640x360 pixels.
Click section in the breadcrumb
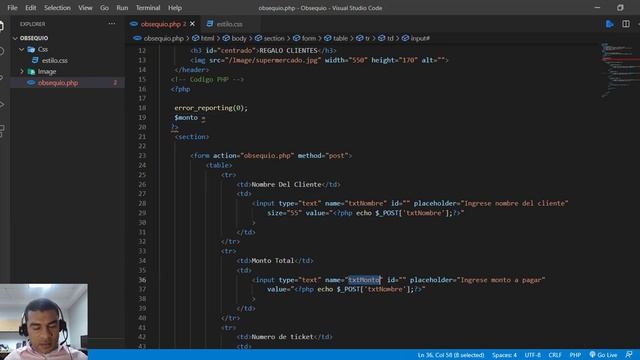pos(274,38)
